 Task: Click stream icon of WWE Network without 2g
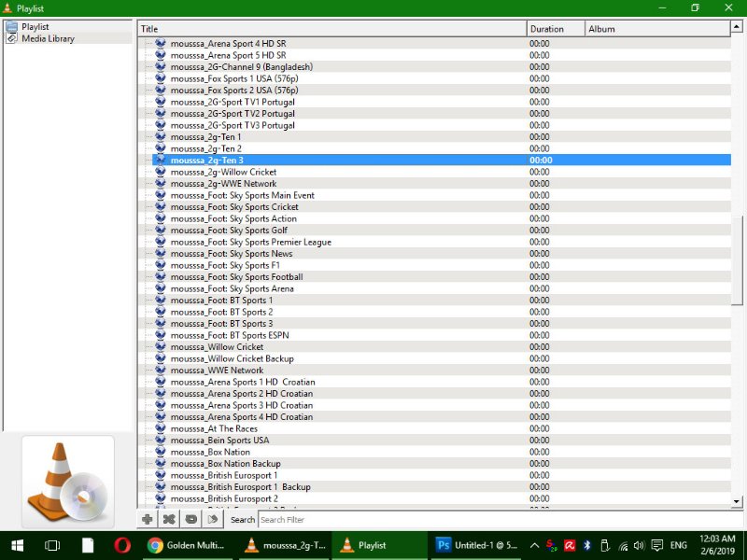coord(161,370)
